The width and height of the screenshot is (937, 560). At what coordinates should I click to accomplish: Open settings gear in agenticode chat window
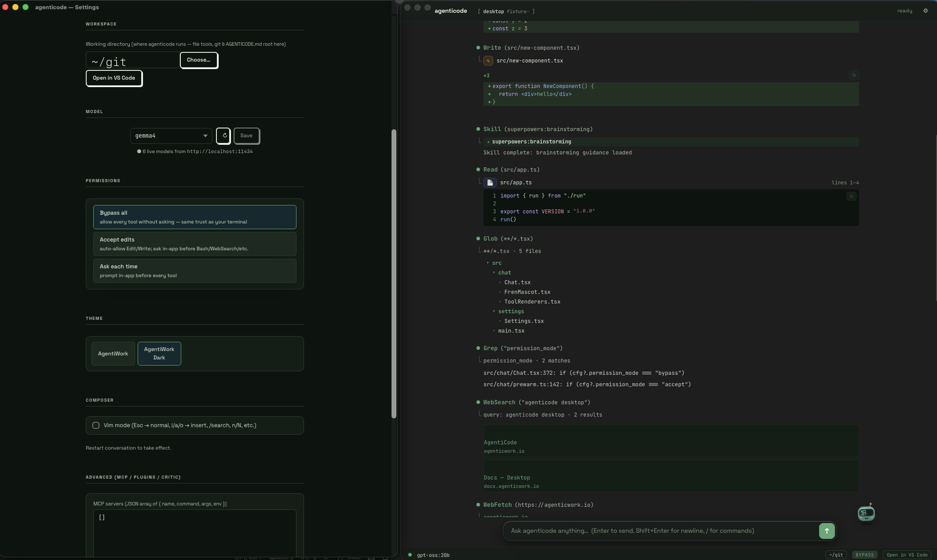coord(926,11)
